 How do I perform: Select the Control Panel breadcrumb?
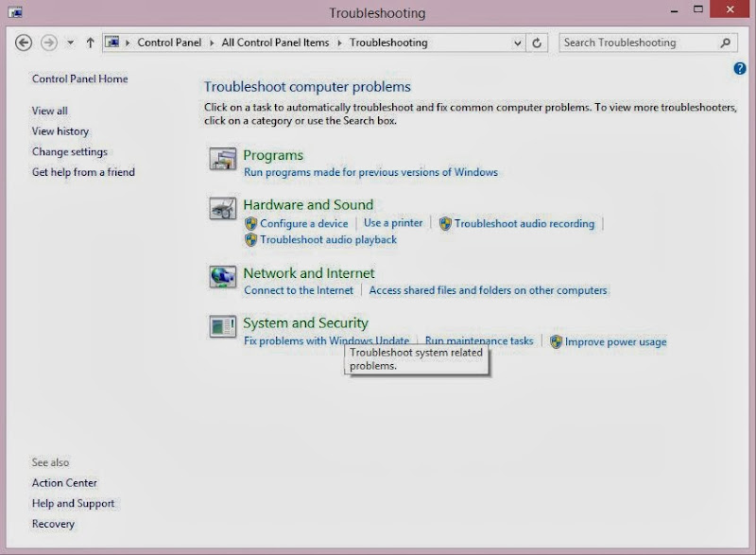(x=169, y=43)
